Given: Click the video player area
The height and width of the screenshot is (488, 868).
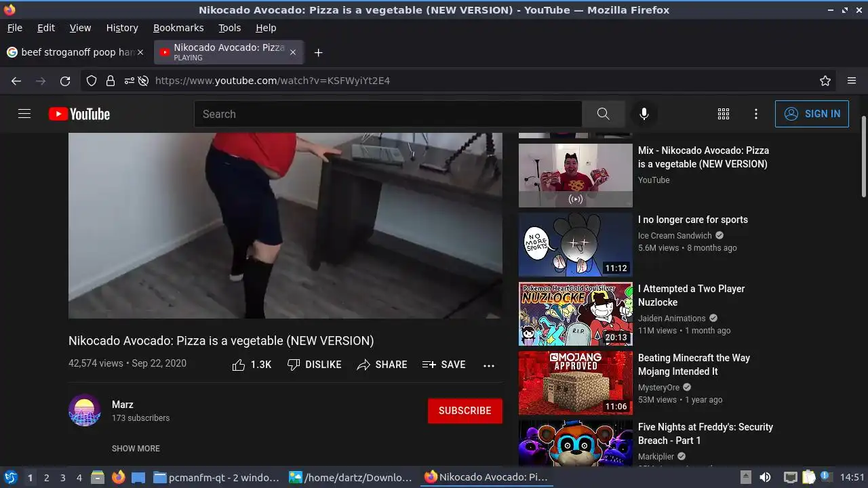Looking at the screenshot, I should 285,225.
